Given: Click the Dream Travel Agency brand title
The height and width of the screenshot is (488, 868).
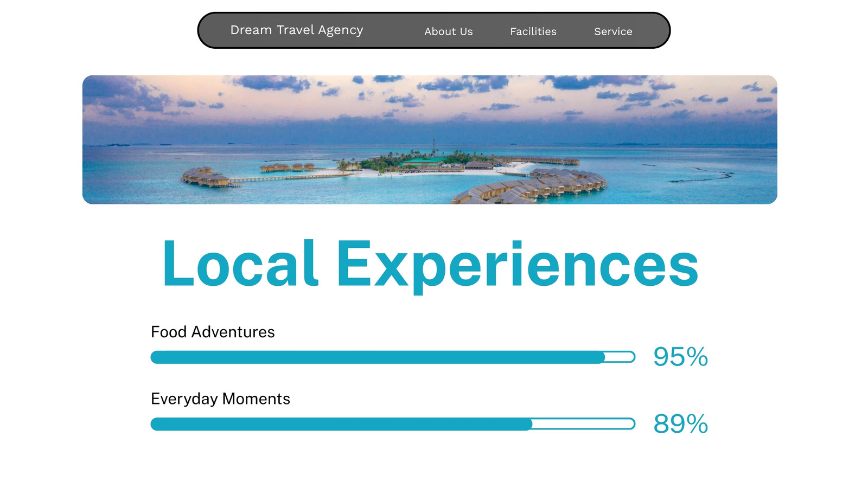Looking at the screenshot, I should 297,30.
